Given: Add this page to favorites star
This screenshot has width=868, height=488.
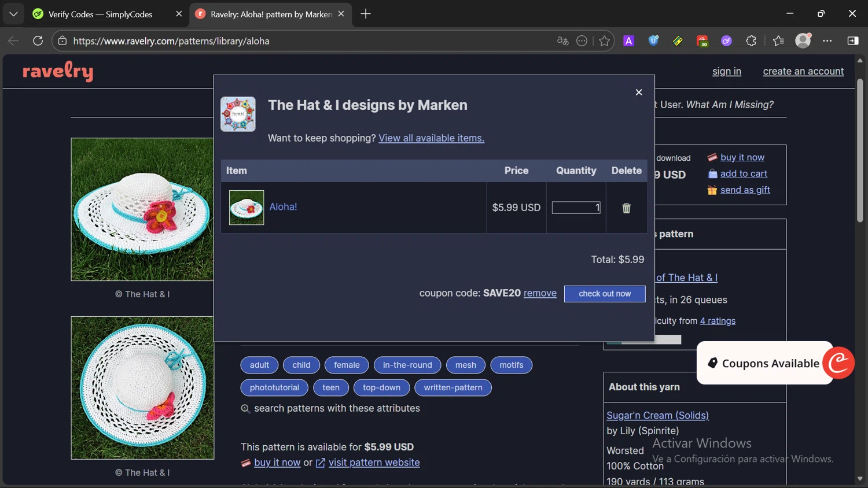Looking at the screenshot, I should 604,40.
